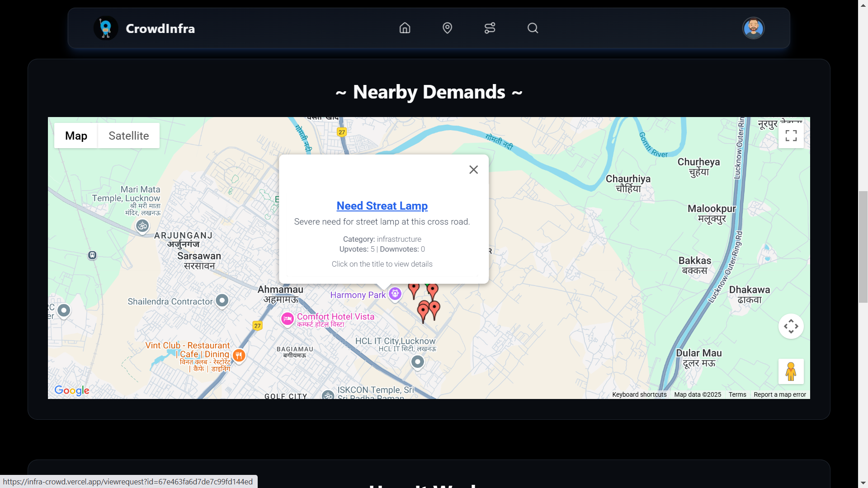Viewport: 868px width, 488px height.
Task: Click the page vertical scrollbar
Action: [x=863, y=247]
